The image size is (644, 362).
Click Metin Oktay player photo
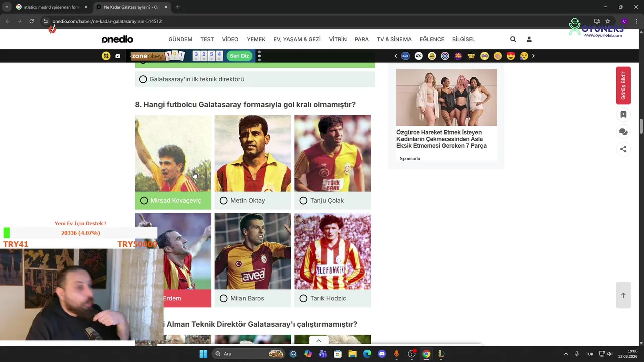click(253, 153)
